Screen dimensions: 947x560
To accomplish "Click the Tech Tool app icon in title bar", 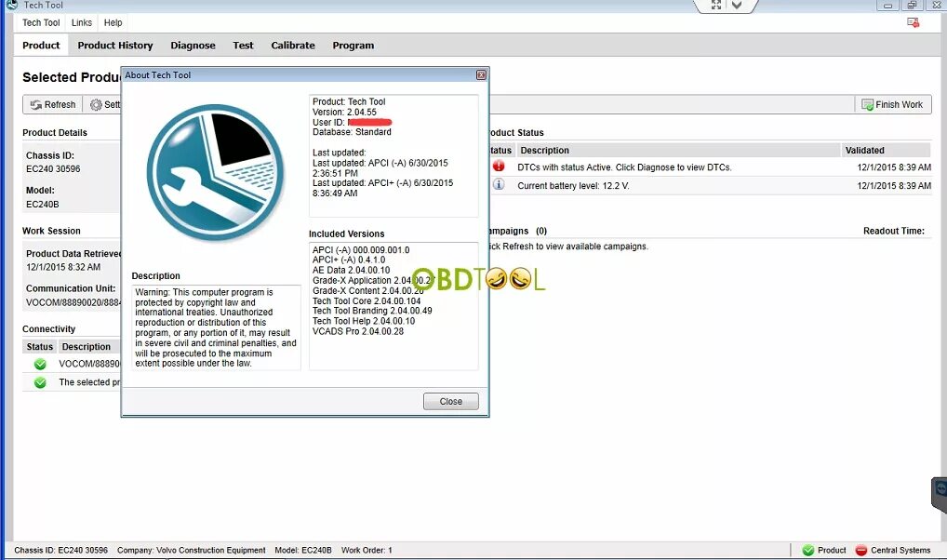I will click(x=11, y=5).
